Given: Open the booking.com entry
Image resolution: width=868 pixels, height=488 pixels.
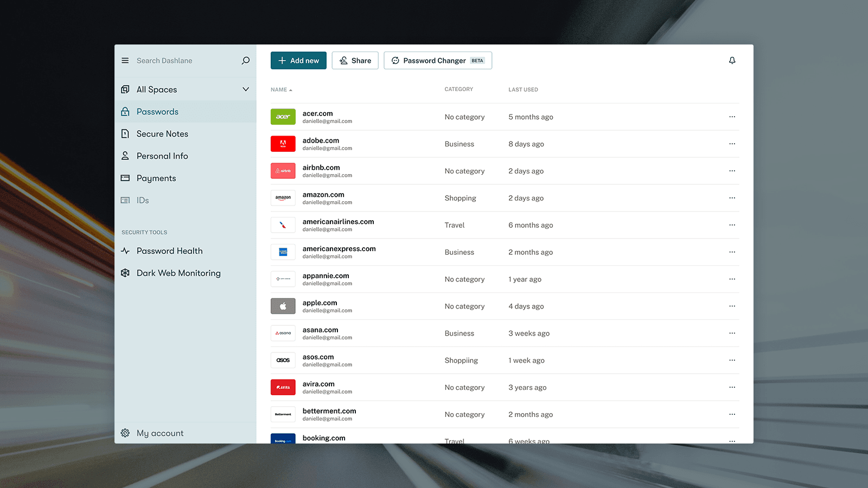Looking at the screenshot, I should (x=505, y=436).
